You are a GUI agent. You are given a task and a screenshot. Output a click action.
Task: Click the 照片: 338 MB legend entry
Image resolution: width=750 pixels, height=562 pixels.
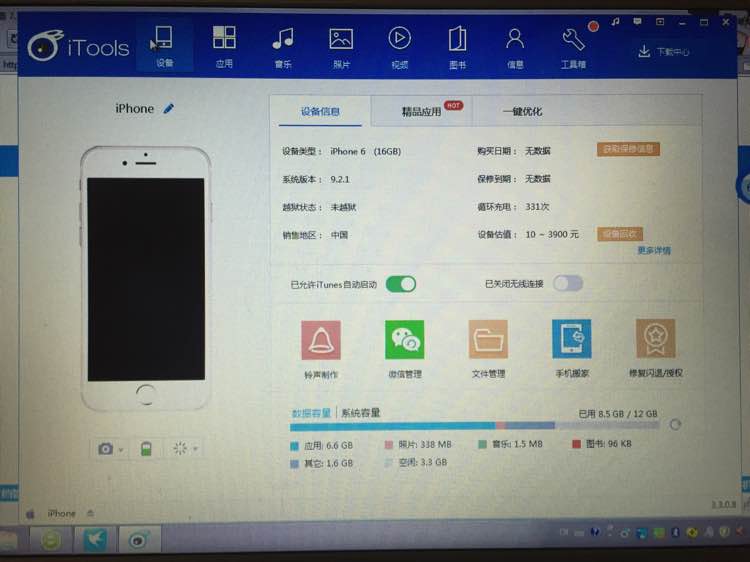(419, 444)
